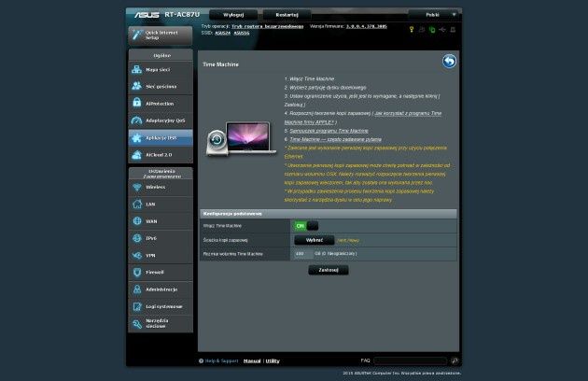This screenshot has height=381, width=588.
Task: Click the first SSID link
Action: (x=222, y=33)
